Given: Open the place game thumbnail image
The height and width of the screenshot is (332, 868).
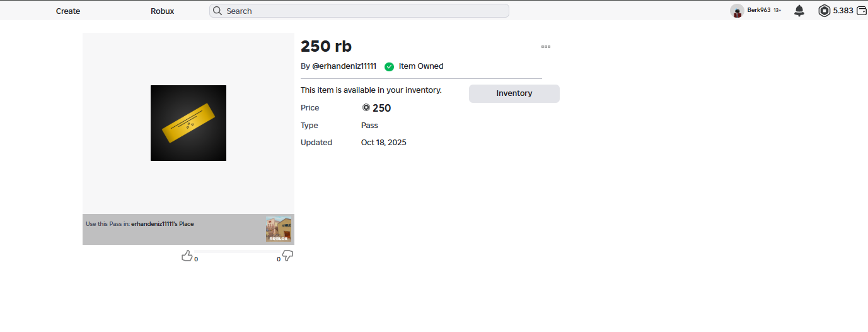Looking at the screenshot, I should coord(279,230).
